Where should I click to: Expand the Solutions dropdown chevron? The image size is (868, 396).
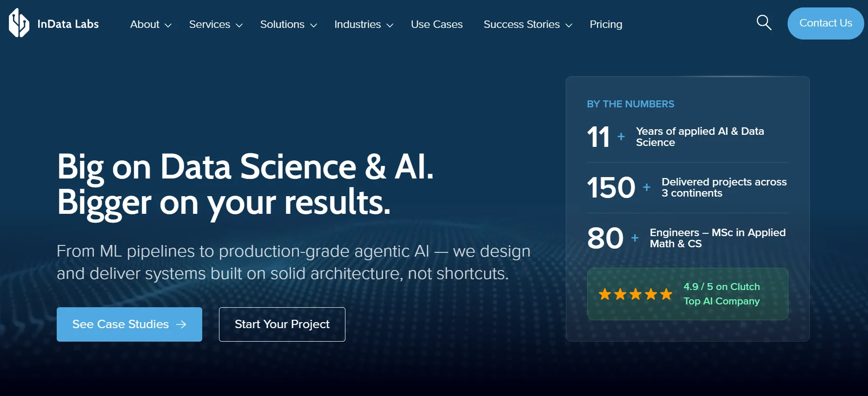(313, 26)
